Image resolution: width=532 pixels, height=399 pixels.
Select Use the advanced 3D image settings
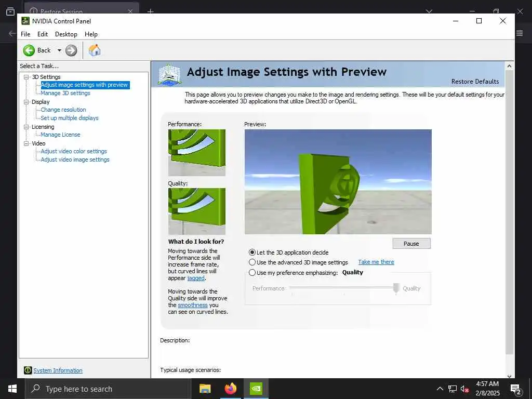coord(252,262)
